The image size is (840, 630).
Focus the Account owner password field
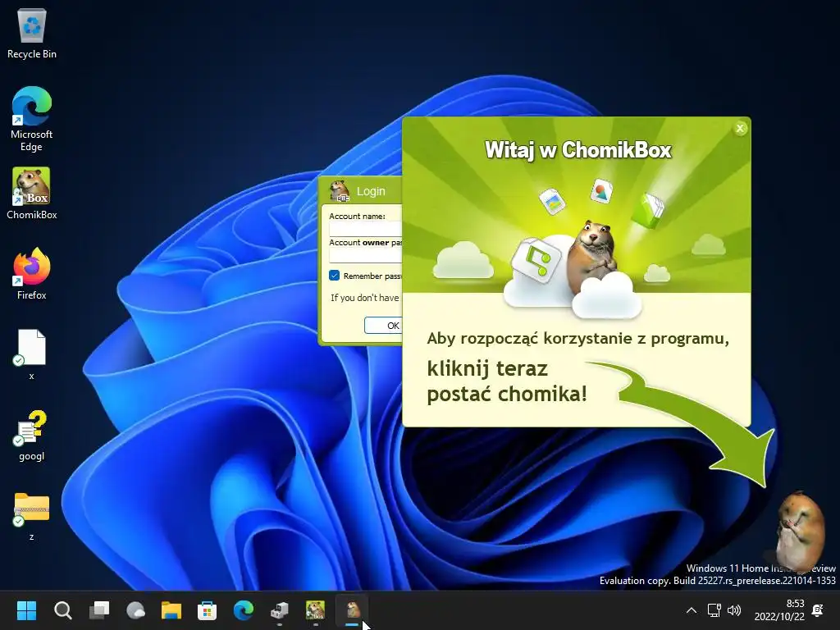pyautogui.click(x=366, y=256)
